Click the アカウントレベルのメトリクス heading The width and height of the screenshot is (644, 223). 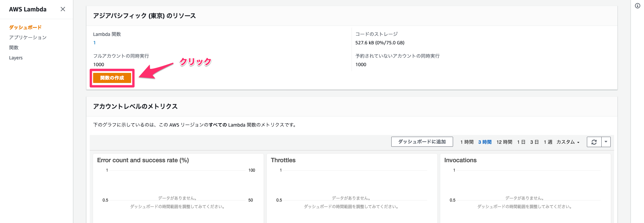point(135,106)
